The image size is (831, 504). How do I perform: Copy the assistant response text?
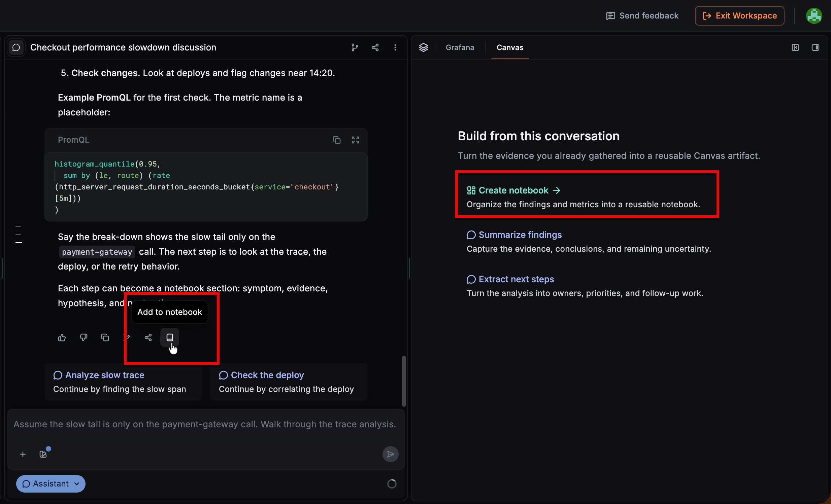[x=105, y=337]
